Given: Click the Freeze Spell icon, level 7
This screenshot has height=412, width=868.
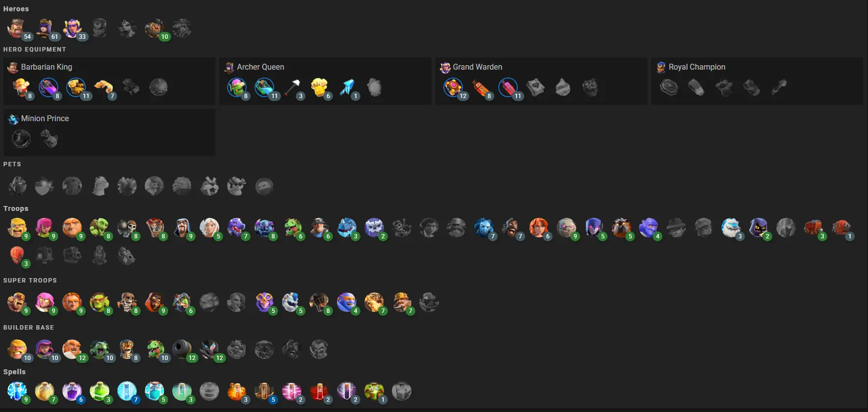Looking at the screenshot, I should coord(127,391).
